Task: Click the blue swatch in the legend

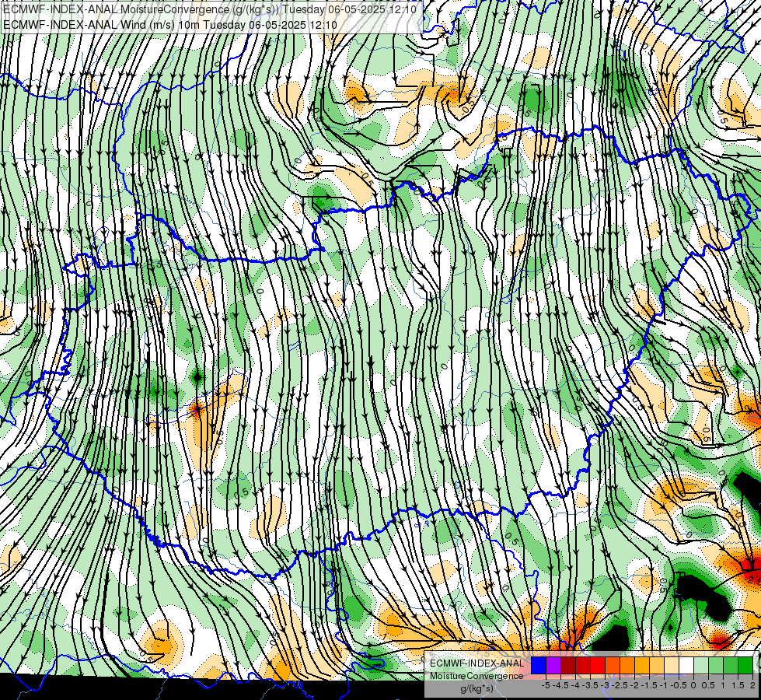Action: (538, 666)
